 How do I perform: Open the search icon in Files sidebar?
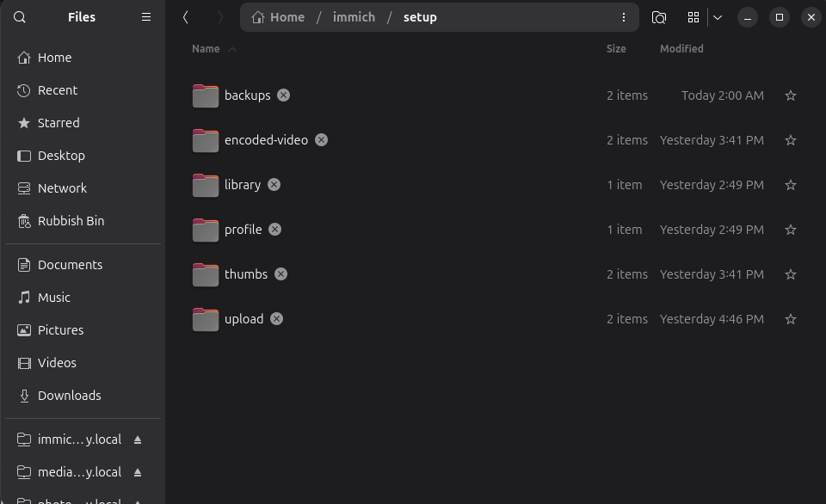20,17
